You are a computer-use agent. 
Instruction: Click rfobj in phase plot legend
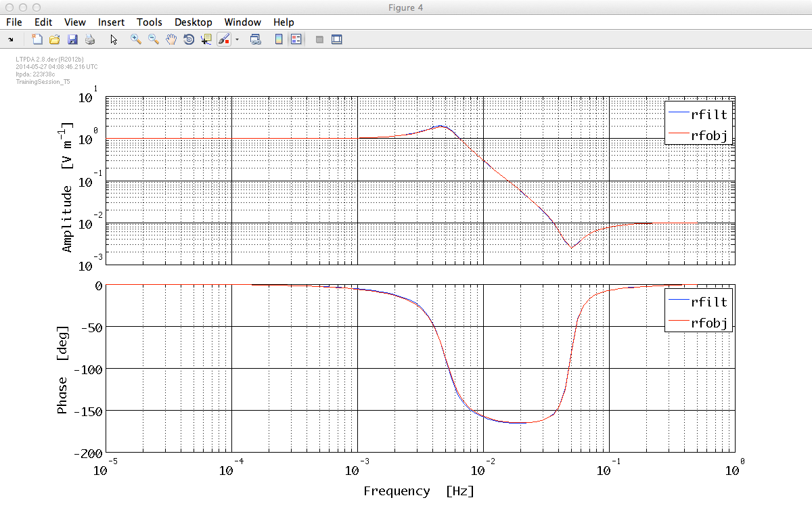[708, 323]
